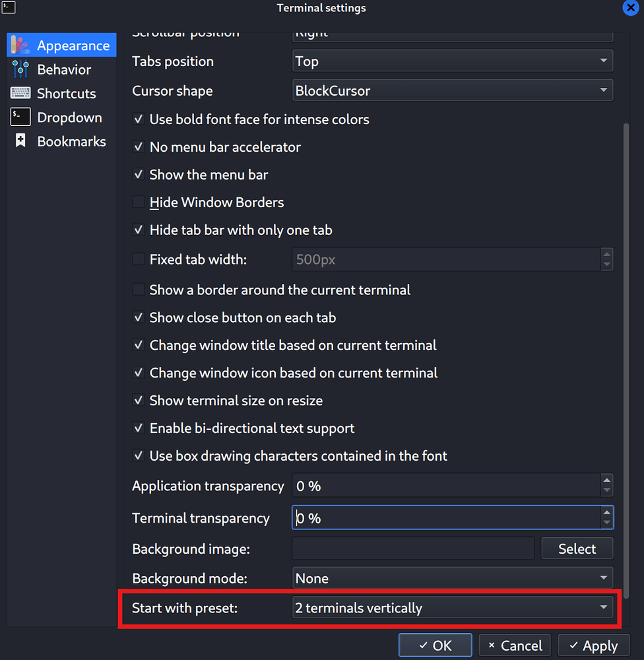Click the terminal icon in title bar

(8, 8)
